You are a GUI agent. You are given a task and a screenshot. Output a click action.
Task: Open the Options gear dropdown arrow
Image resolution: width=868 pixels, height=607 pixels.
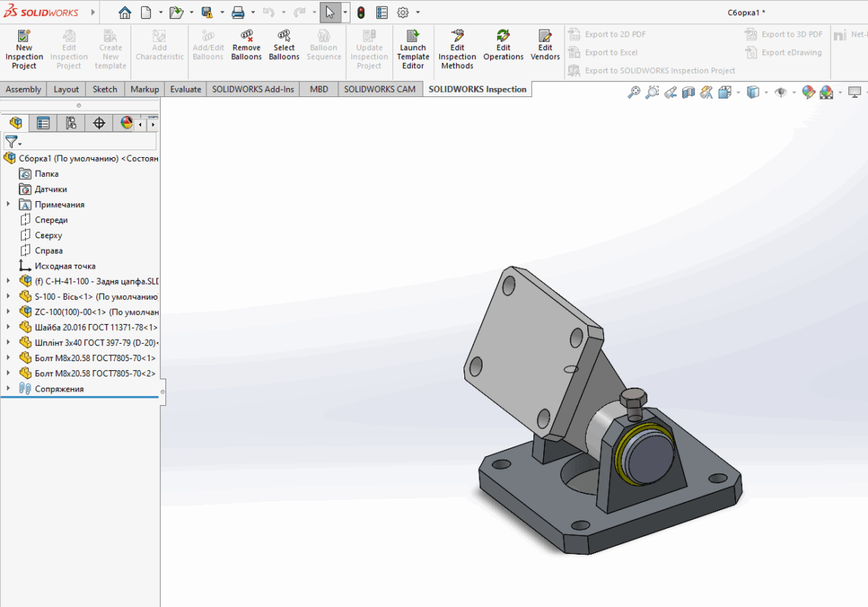point(417,12)
